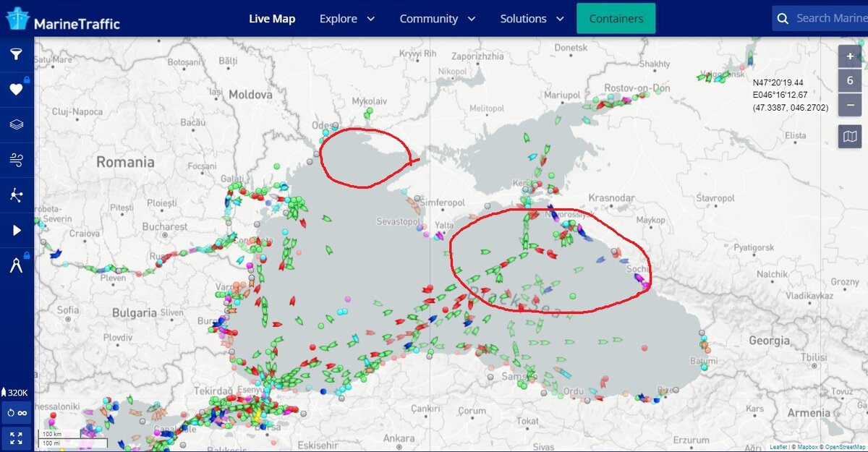Click the Ankara map label
The height and width of the screenshot is (452, 868).
click(x=399, y=438)
